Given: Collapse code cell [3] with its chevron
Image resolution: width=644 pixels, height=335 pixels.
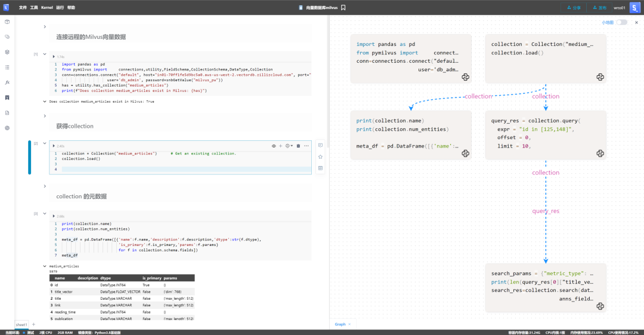Looking at the screenshot, I should [45, 214].
